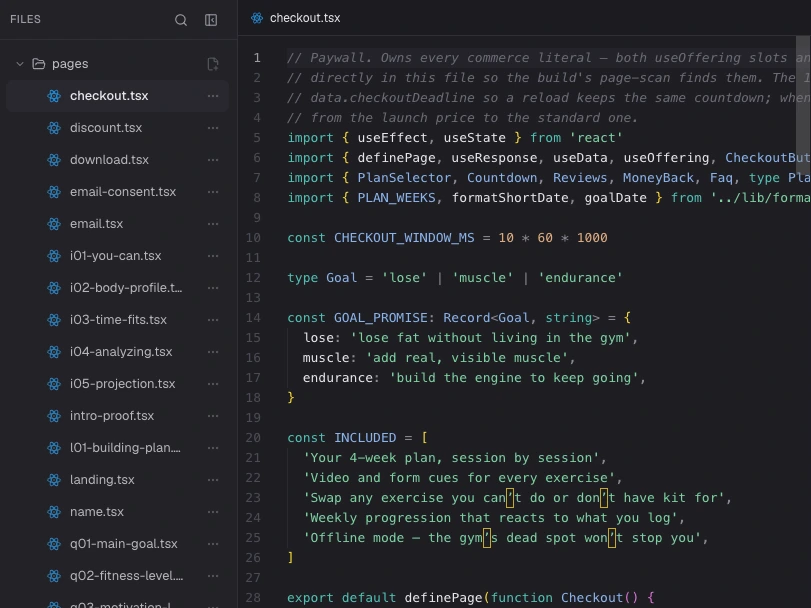811x608 pixels.
Task: Click PlanSelector import on line 7
Action: 404,178
